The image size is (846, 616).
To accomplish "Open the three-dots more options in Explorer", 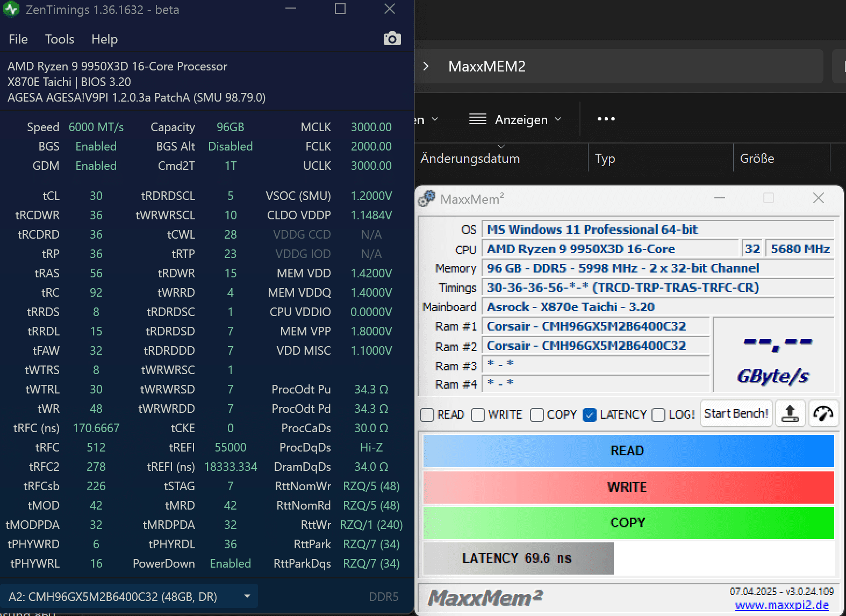I will click(606, 119).
